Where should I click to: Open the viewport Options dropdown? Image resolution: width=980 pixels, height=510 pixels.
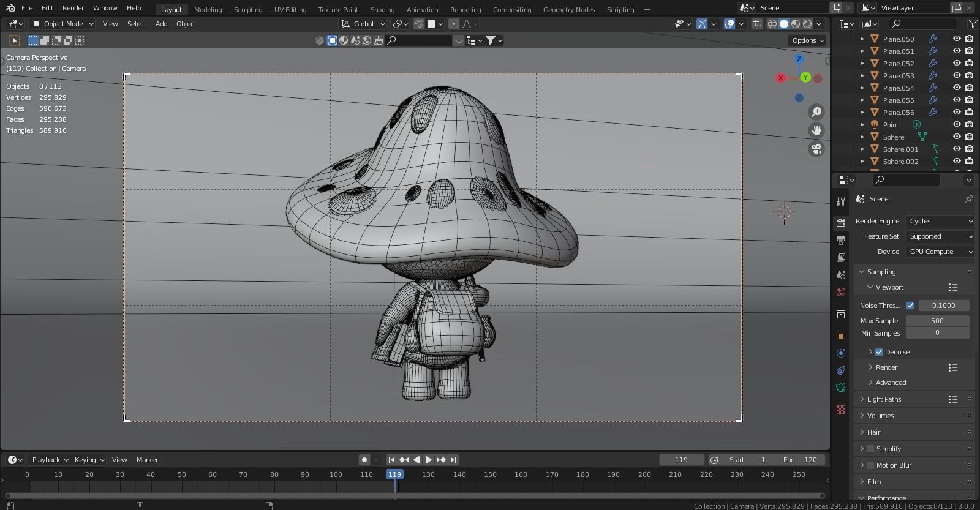coord(808,40)
